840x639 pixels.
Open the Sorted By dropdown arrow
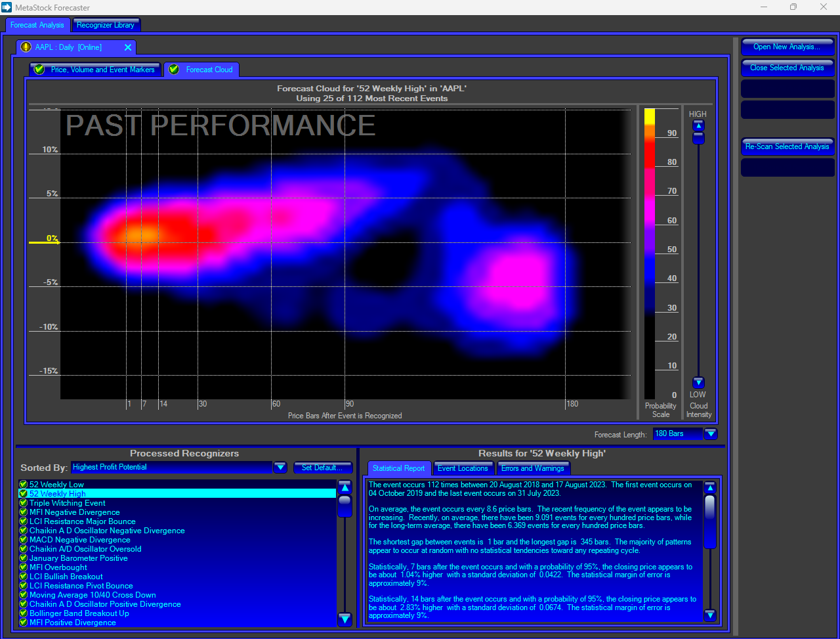pos(280,468)
